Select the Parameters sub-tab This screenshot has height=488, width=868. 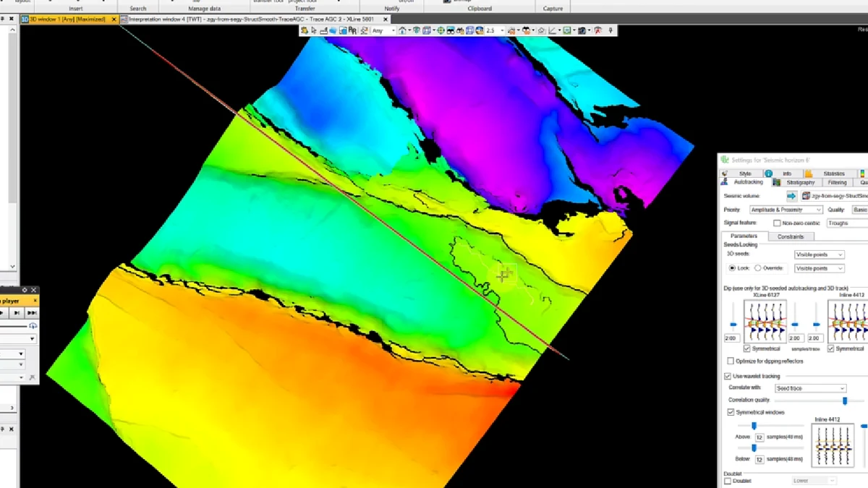(x=744, y=236)
